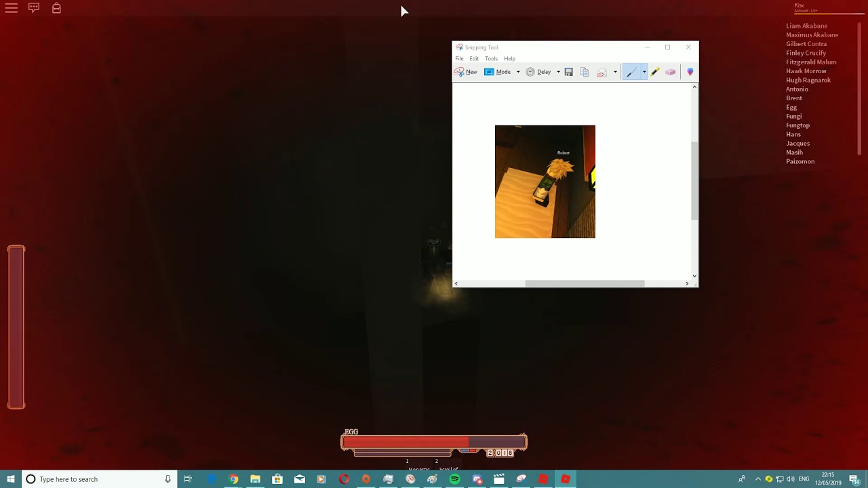Show hidden system tray icons
This screenshot has height=488, width=868.
click(x=757, y=479)
